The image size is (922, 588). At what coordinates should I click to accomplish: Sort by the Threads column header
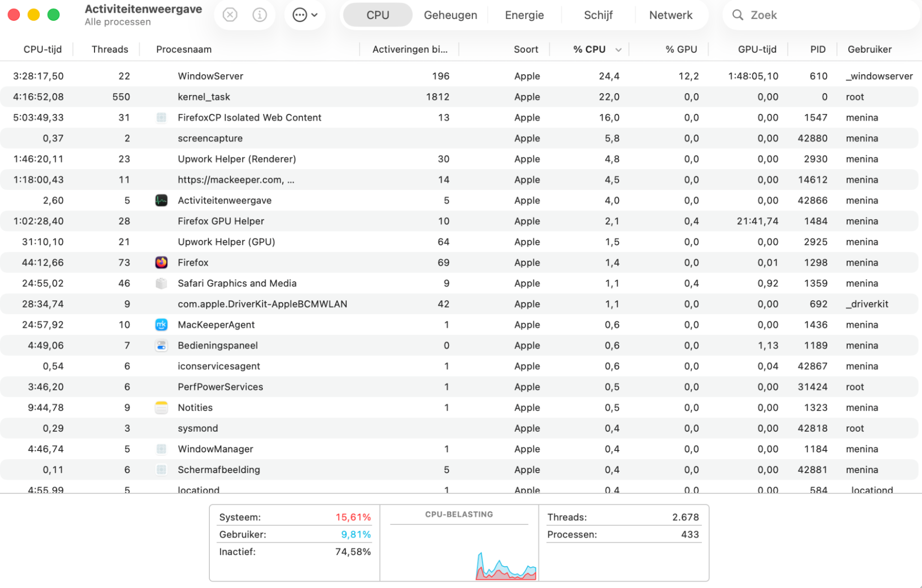pos(110,49)
